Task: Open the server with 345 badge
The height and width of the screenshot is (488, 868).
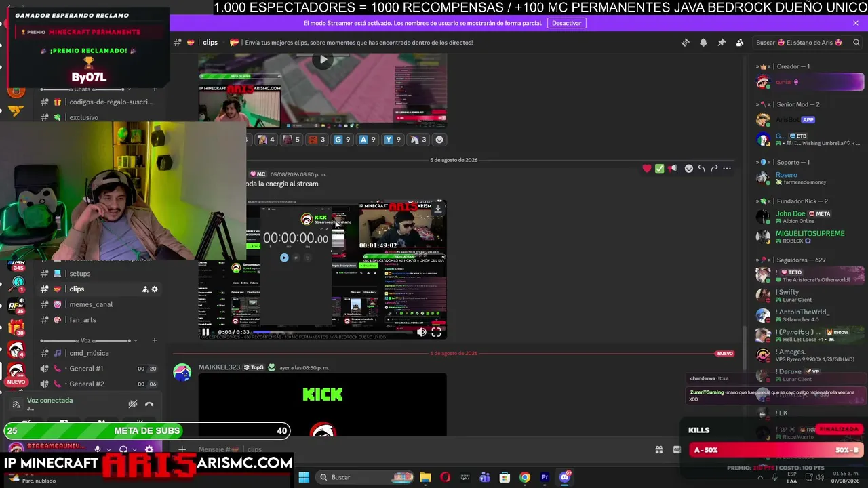Action: coord(17,264)
